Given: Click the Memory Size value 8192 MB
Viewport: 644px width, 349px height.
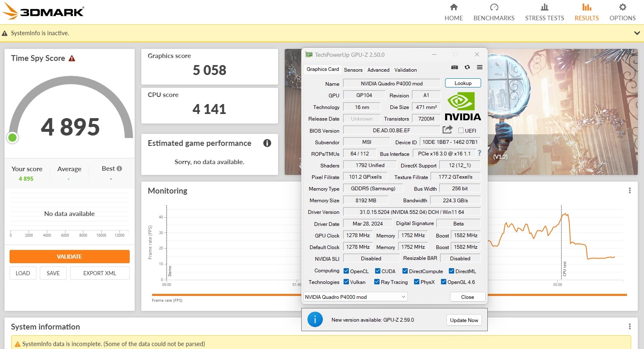Looking at the screenshot, I should pos(366,200).
